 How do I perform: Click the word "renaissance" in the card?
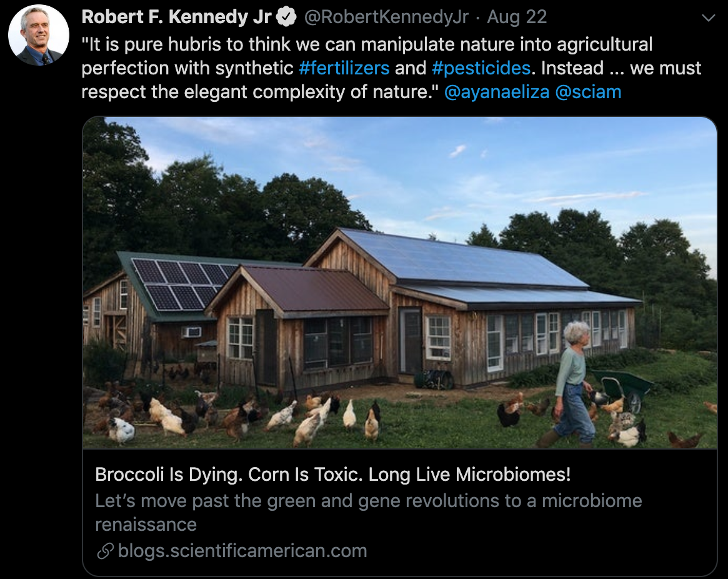146,524
